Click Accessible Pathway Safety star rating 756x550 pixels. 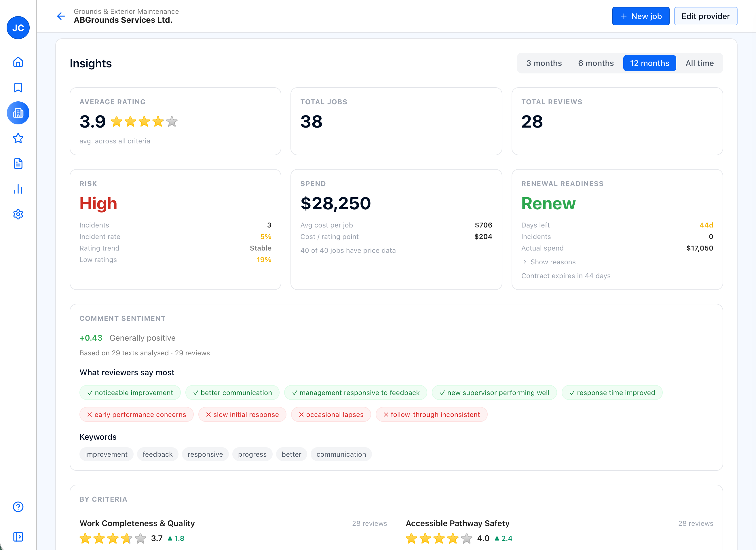point(439,538)
